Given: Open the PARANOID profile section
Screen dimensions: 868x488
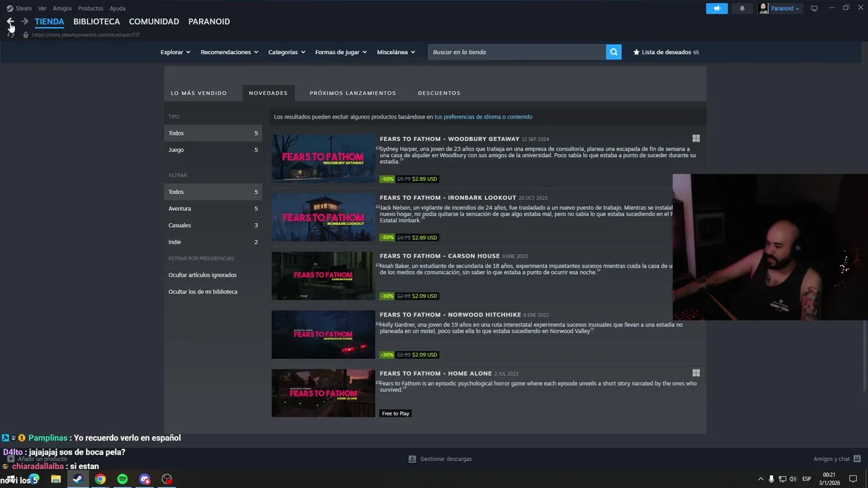Looking at the screenshot, I should 209,22.
